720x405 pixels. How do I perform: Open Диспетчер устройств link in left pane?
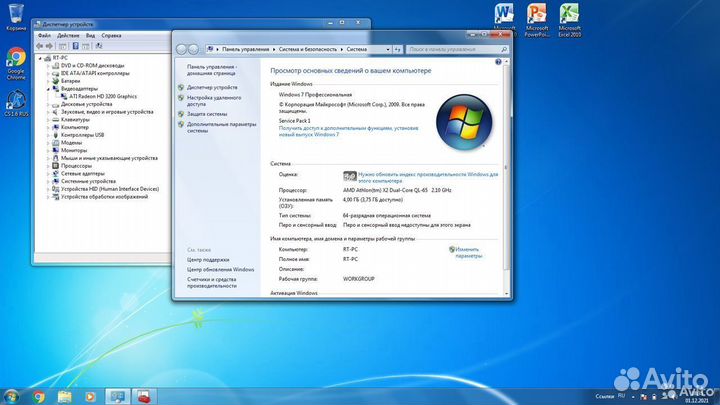pyautogui.click(x=212, y=87)
